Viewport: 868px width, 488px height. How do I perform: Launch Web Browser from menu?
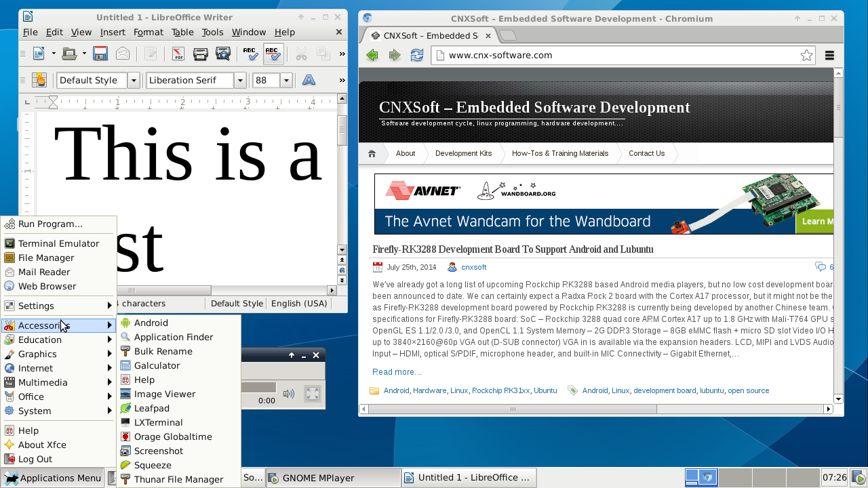click(x=58, y=286)
